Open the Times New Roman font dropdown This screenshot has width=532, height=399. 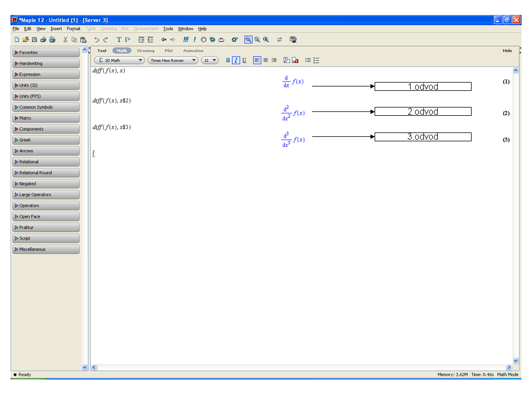click(172, 60)
